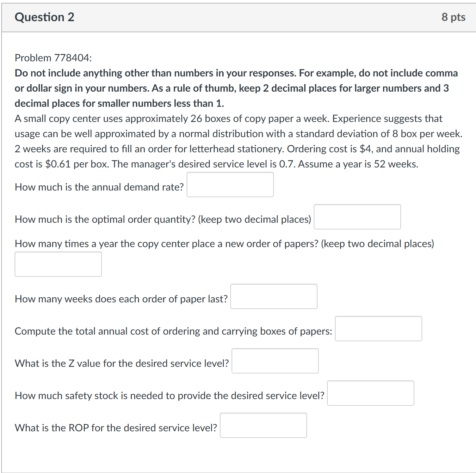Click the 8 pts label

tap(453, 17)
